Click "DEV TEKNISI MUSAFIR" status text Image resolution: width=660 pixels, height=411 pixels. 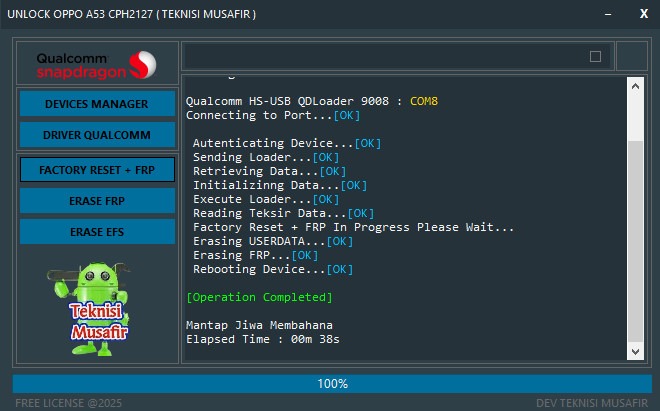(x=592, y=403)
